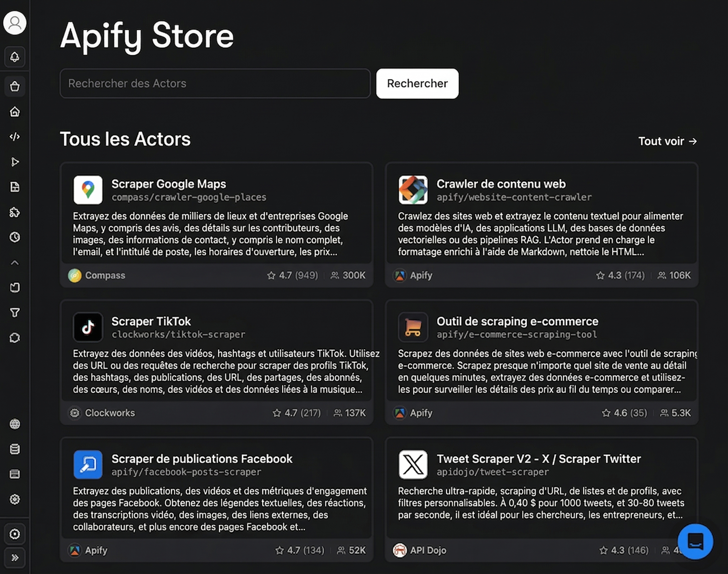Collapse the sidebar section with the chevron

15,263
